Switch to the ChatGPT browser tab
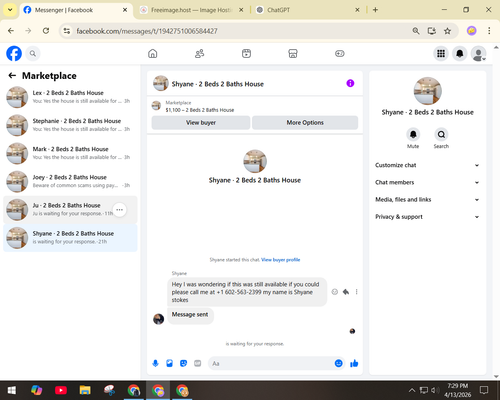Viewport: 500px width, 400px height. point(307,10)
